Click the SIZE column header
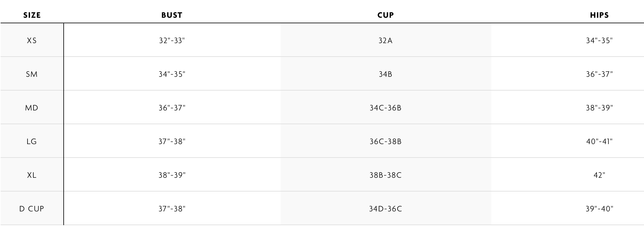 (32, 15)
